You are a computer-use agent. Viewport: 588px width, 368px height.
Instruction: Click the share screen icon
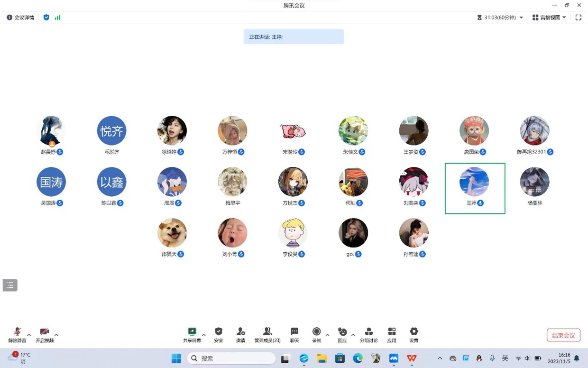tap(192, 332)
